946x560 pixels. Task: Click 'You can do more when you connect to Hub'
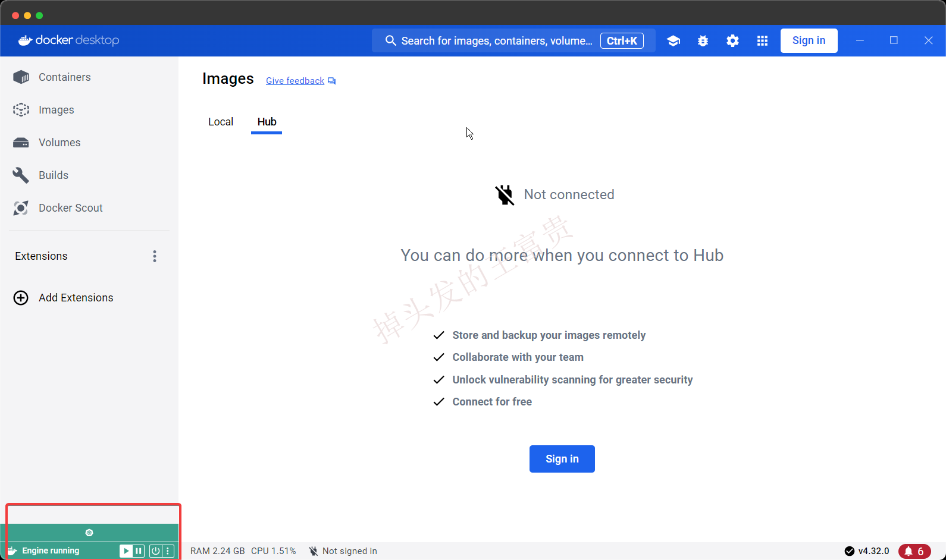562,256
